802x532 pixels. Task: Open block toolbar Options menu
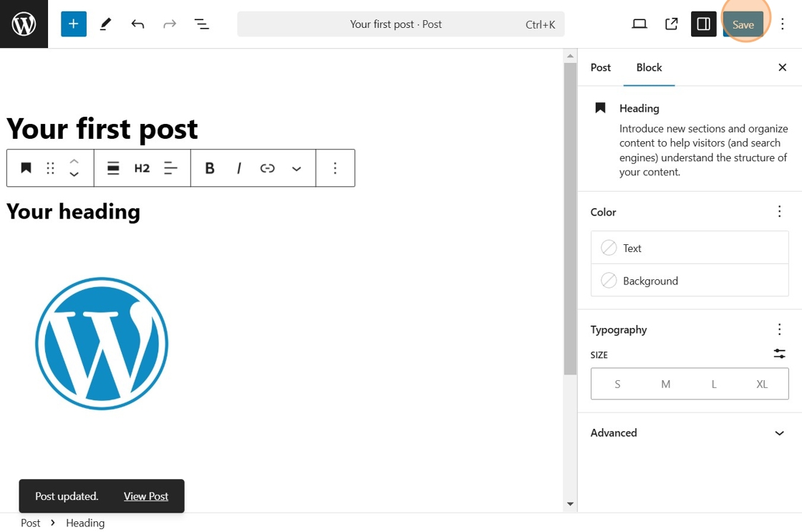coord(335,168)
